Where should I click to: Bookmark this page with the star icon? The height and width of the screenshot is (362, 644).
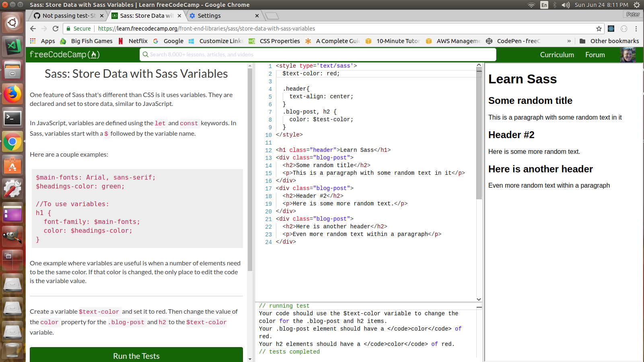tap(599, 29)
